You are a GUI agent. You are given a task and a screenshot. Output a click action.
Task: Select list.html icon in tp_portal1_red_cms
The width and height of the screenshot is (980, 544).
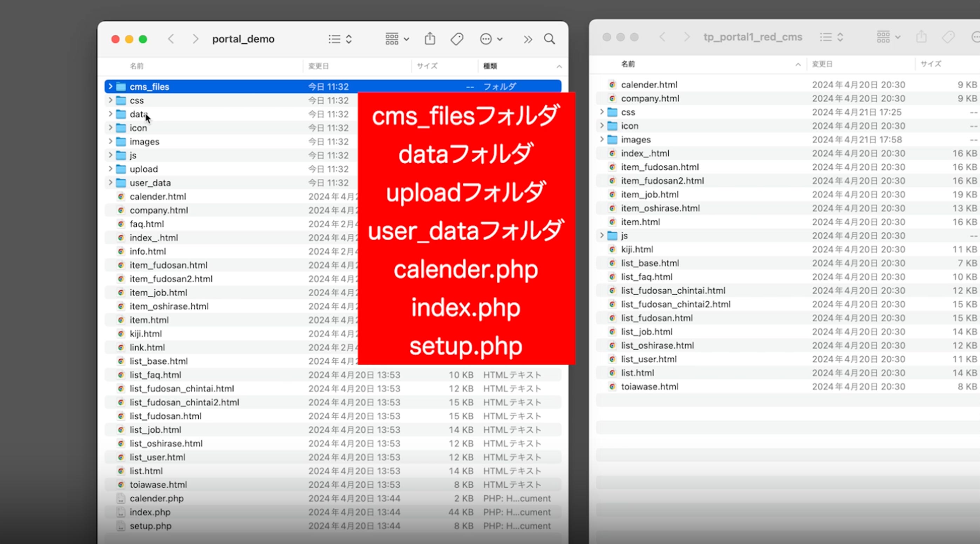(612, 373)
